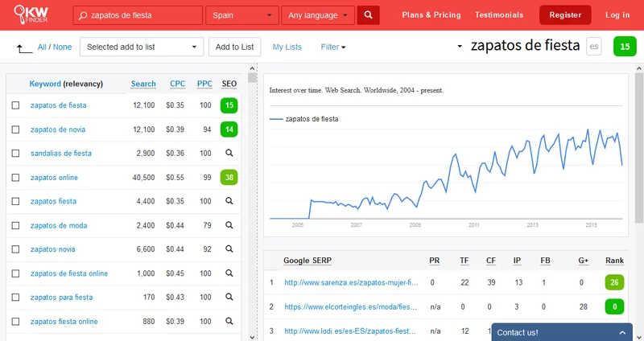Click the keyword search input field

tap(138, 15)
